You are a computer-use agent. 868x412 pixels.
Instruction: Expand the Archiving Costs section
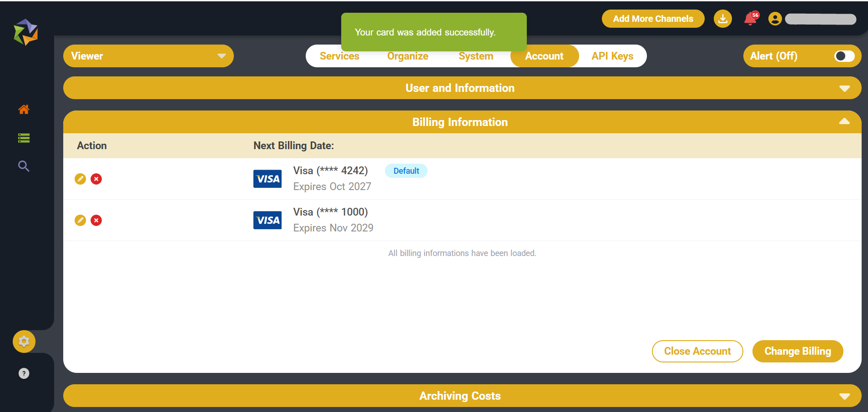click(x=462, y=396)
